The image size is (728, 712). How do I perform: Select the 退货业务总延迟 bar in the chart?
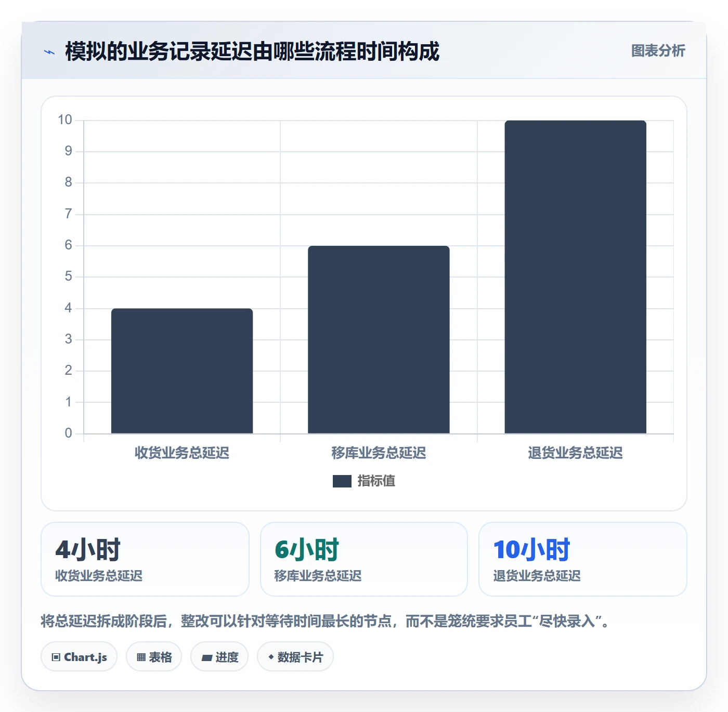[x=575, y=277]
